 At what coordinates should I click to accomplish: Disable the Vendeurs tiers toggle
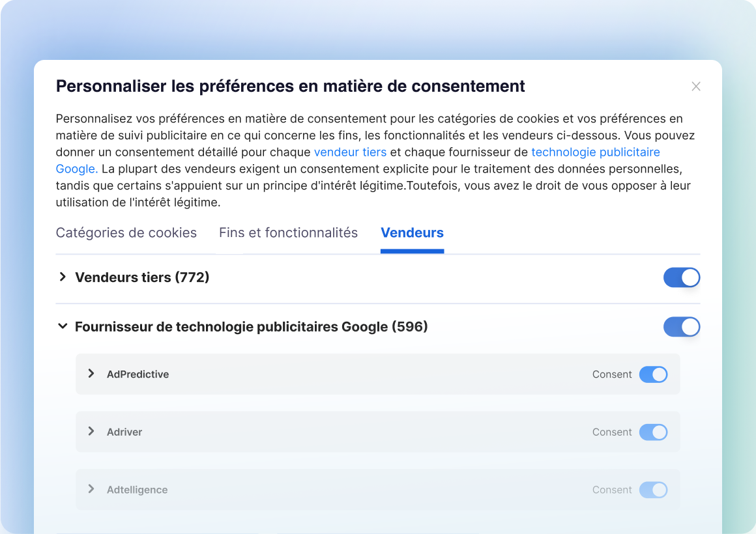[x=681, y=277]
